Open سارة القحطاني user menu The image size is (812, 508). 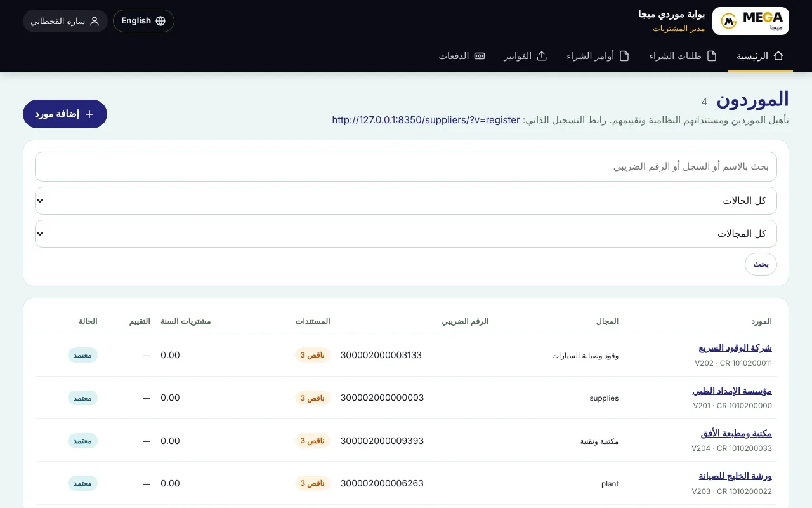click(x=65, y=21)
